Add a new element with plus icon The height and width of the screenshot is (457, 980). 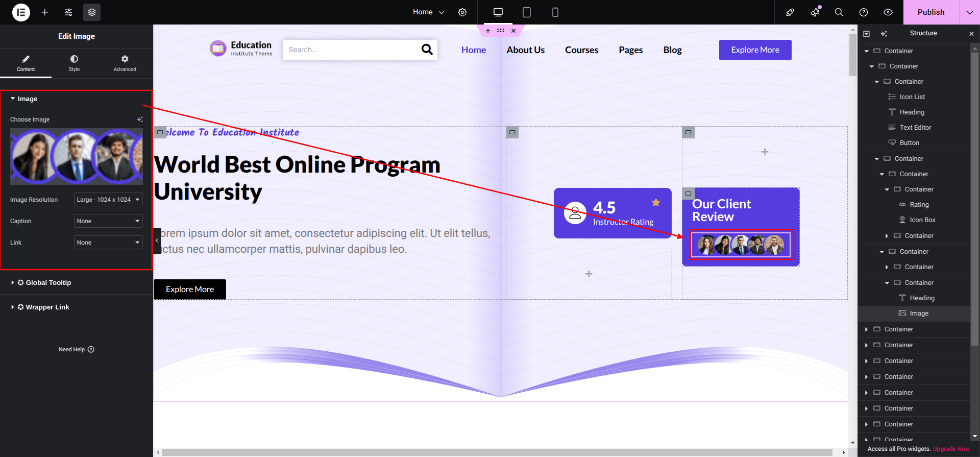(45, 12)
